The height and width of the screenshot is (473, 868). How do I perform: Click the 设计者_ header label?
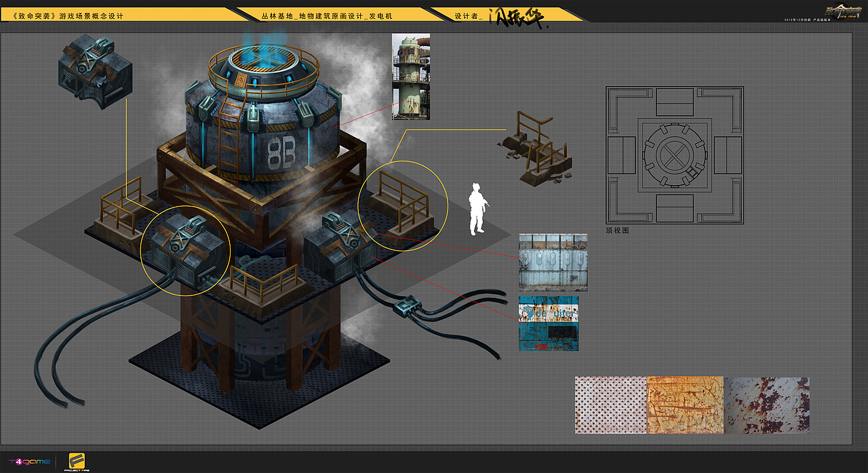pos(469,15)
